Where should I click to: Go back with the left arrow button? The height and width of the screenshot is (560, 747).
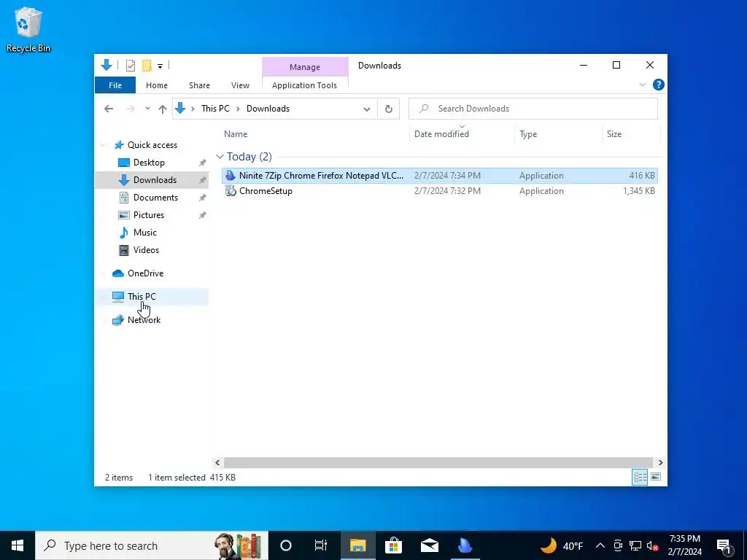[x=109, y=109]
